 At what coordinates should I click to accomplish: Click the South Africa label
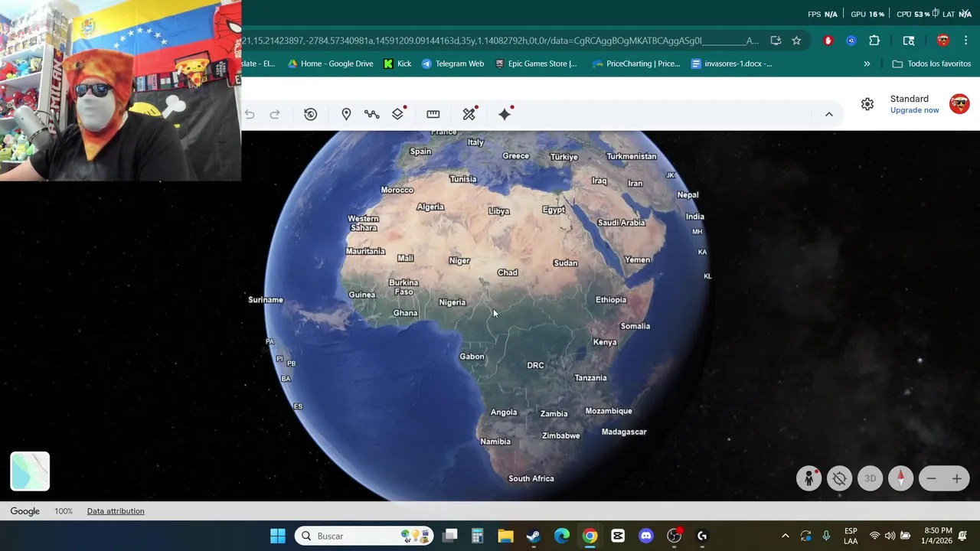coord(531,478)
